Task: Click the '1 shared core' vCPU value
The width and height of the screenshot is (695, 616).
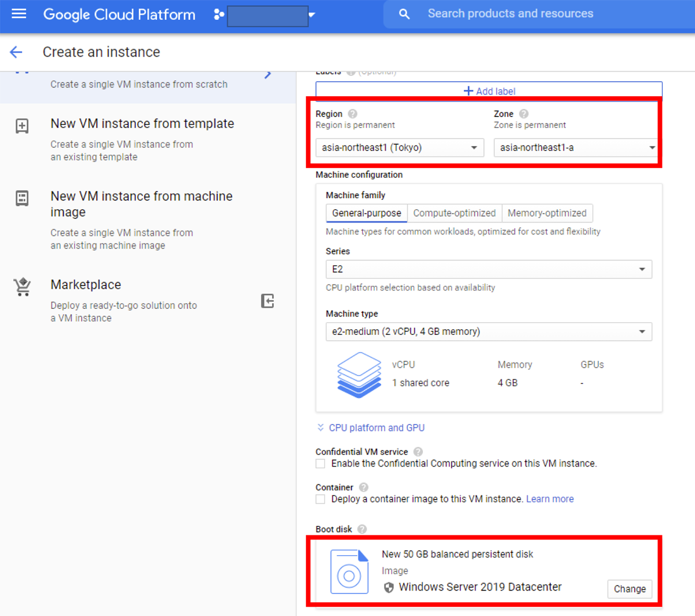Action: [420, 382]
